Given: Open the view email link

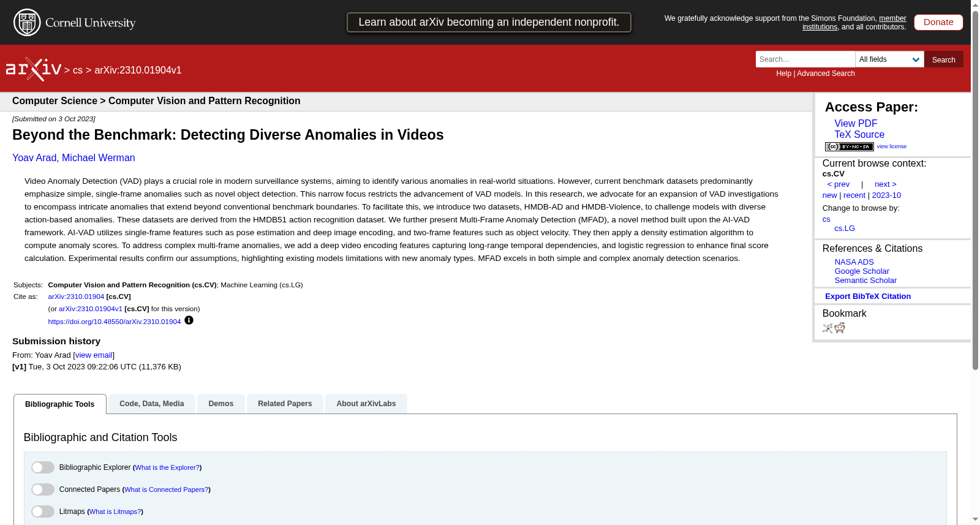Looking at the screenshot, I should point(94,355).
